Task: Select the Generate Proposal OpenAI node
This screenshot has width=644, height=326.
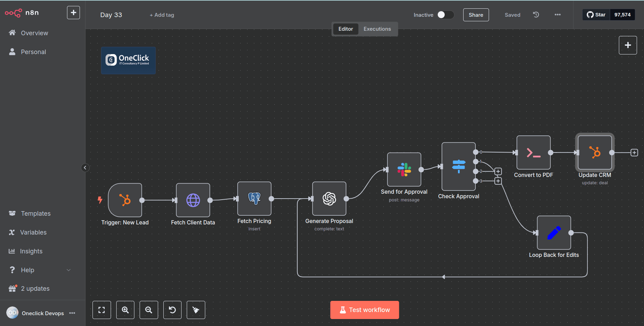Action: pos(329,199)
